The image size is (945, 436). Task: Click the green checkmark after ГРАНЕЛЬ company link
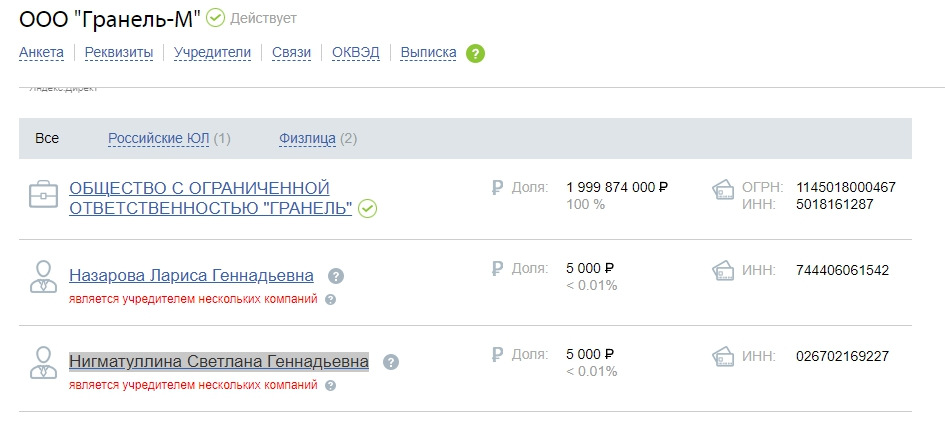point(367,209)
